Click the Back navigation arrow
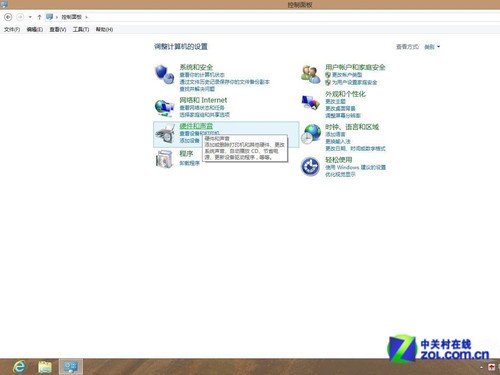This screenshot has height=375, width=500. point(8,17)
